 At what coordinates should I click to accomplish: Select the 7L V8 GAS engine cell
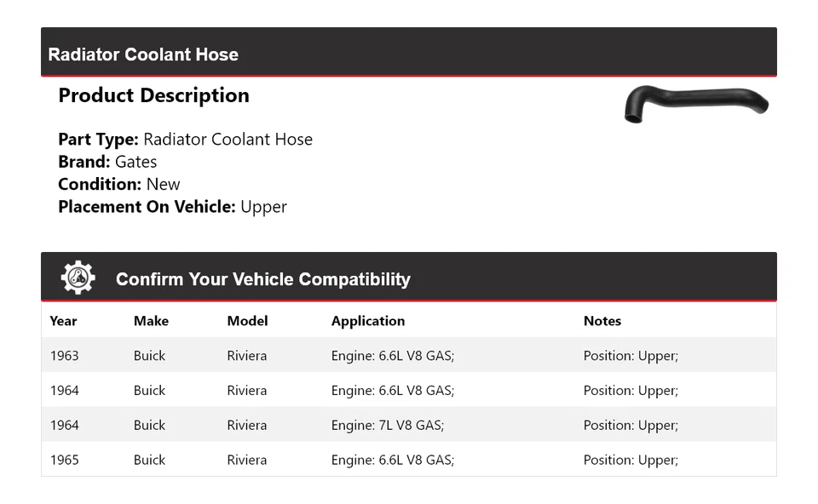(x=387, y=425)
